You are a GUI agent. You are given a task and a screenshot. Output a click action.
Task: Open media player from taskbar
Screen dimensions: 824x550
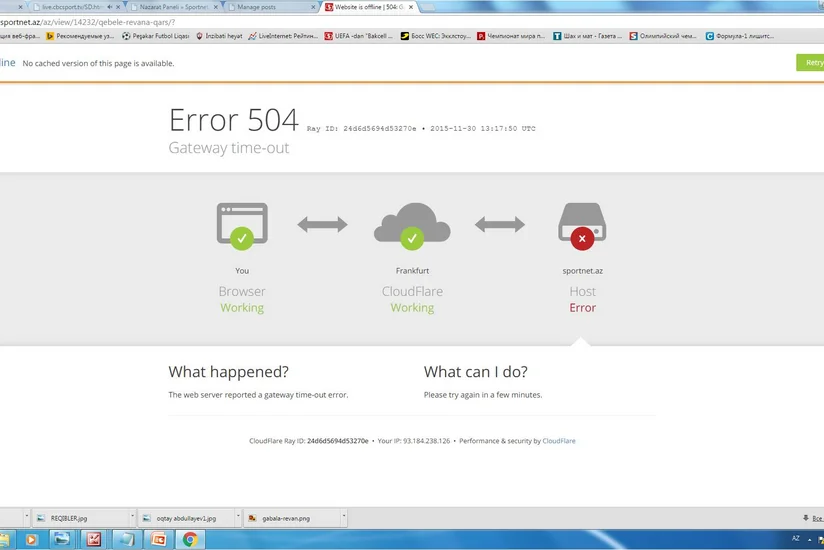click(x=31, y=539)
